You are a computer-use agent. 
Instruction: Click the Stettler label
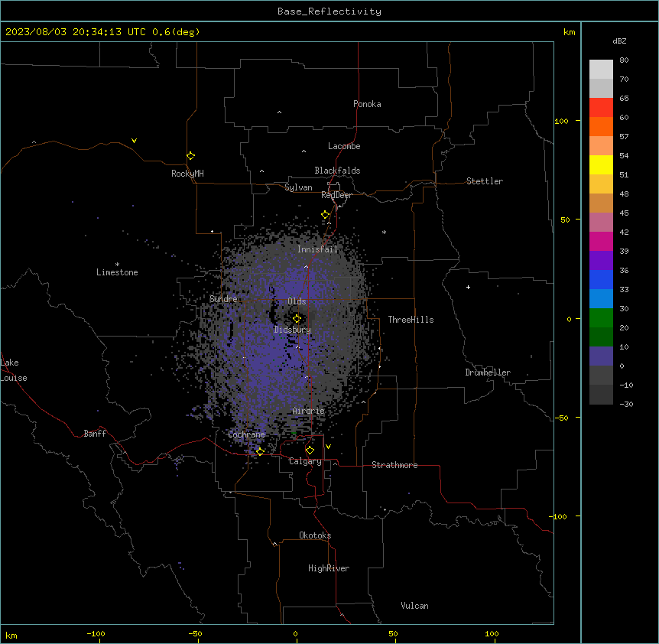tap(485, 181)
